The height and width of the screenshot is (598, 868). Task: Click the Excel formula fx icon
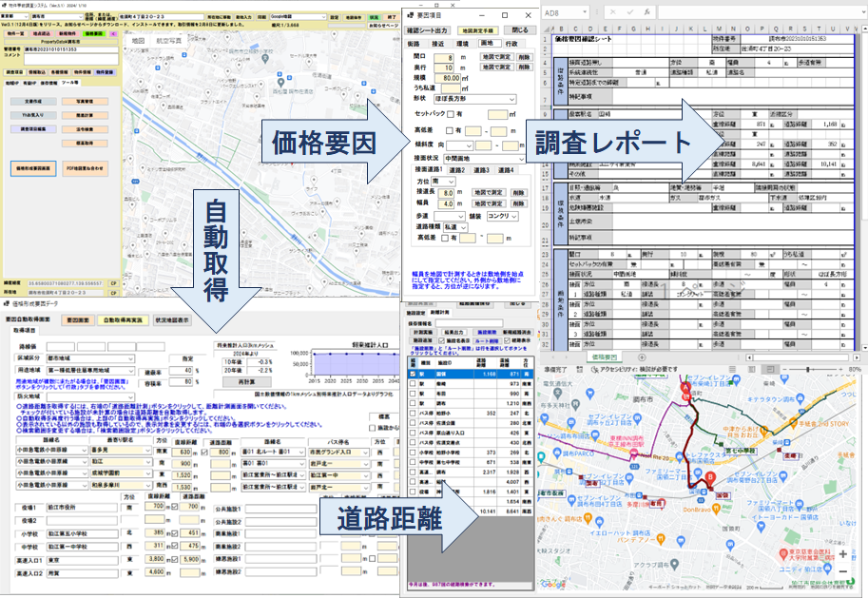[x=649, y=13]
